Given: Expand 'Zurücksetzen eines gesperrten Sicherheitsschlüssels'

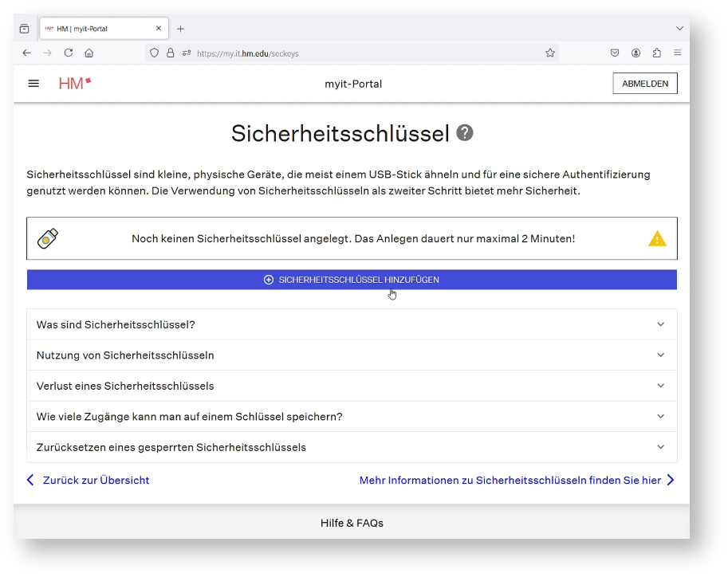Looking at the screenshot, I should click(x=352, y=447).
